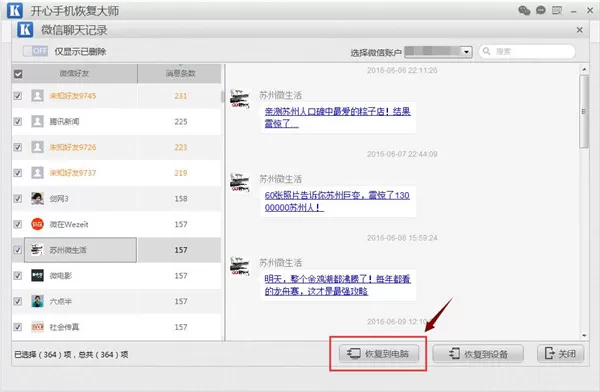This screenshot has height=392, width=600.
Task: Select 腾讯新闻 in the friend list
Action: (116, 121)
